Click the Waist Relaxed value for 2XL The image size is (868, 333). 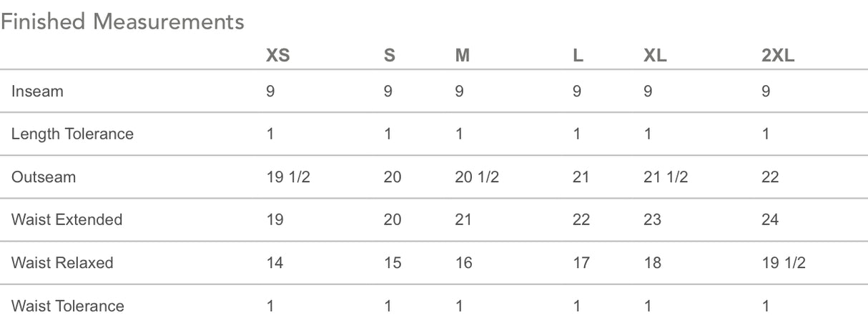(784, 262)
